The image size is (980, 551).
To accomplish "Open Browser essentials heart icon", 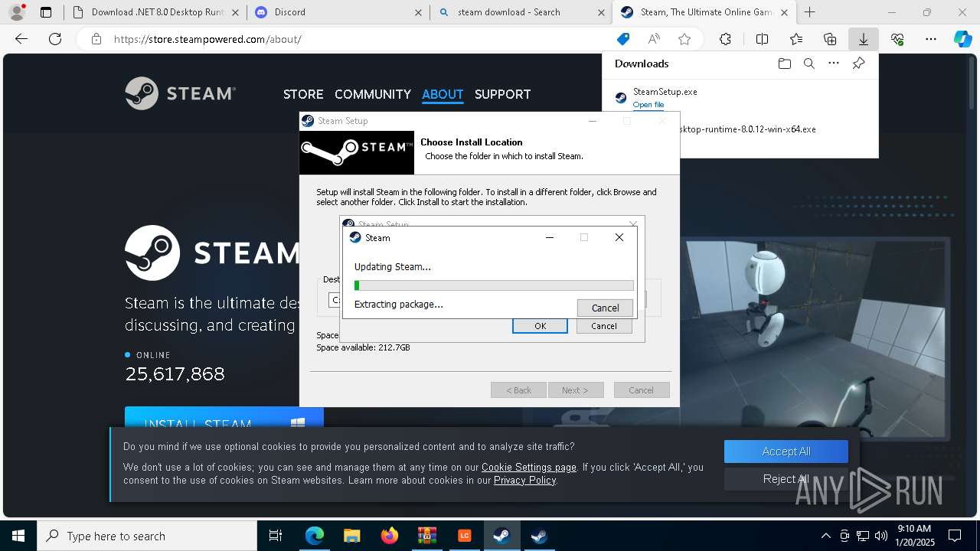I will click(897, 39).
